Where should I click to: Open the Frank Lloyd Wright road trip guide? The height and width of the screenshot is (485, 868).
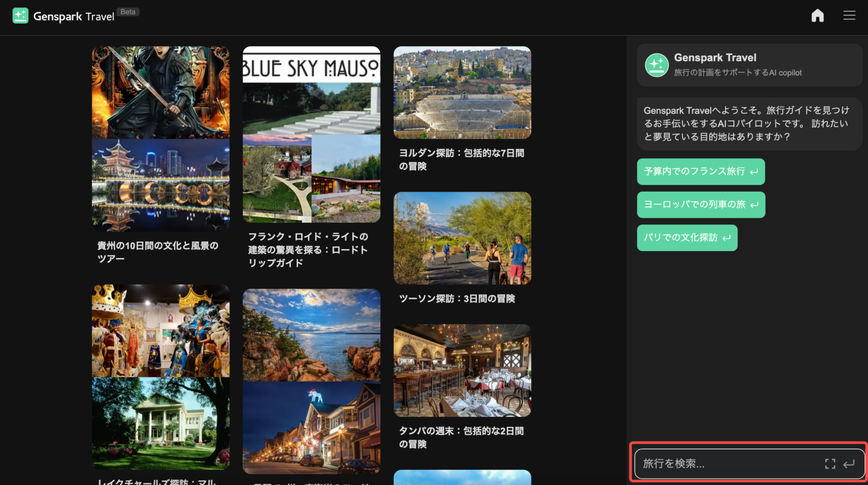(311, 136)
